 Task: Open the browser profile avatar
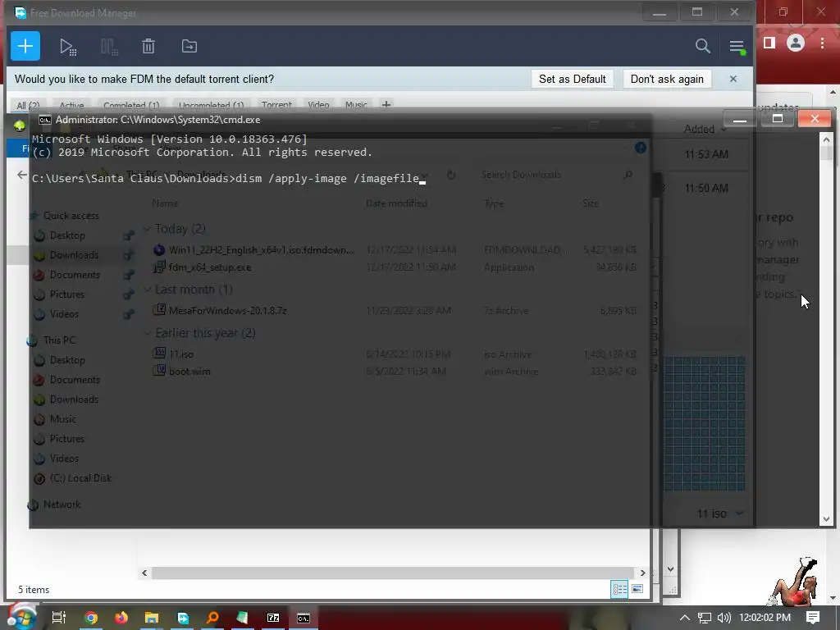coord(796,43)
